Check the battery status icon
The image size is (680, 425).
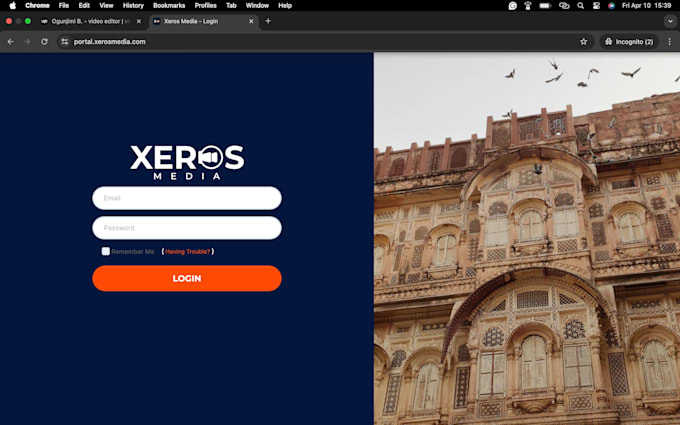545,6
